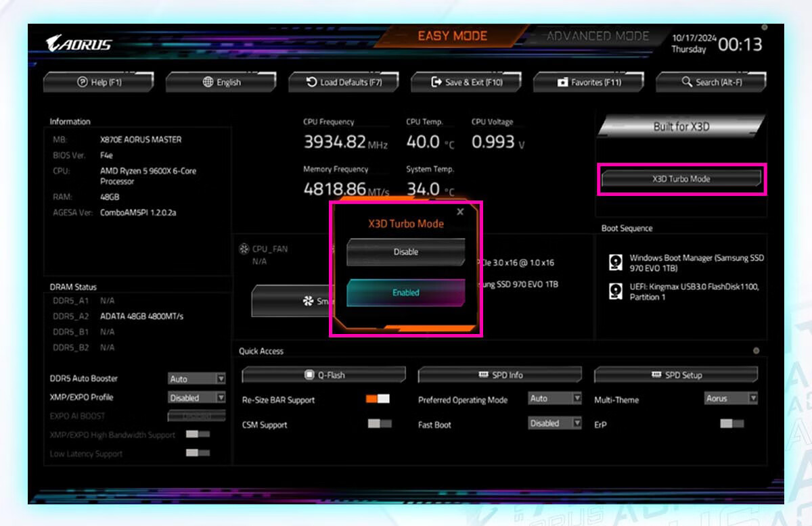Toggle Re-Size BAR Support switch
This screenshot has width=812, height=526.
378,399
